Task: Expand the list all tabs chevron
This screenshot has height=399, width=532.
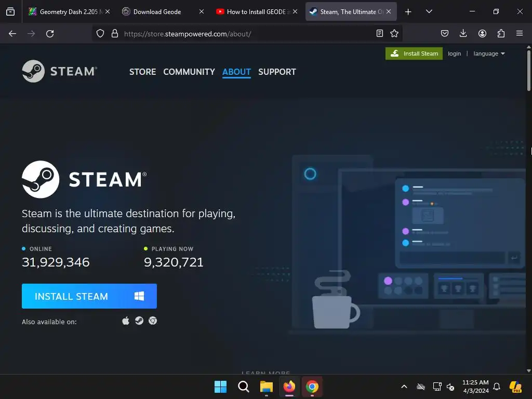Action: (429, 11)
